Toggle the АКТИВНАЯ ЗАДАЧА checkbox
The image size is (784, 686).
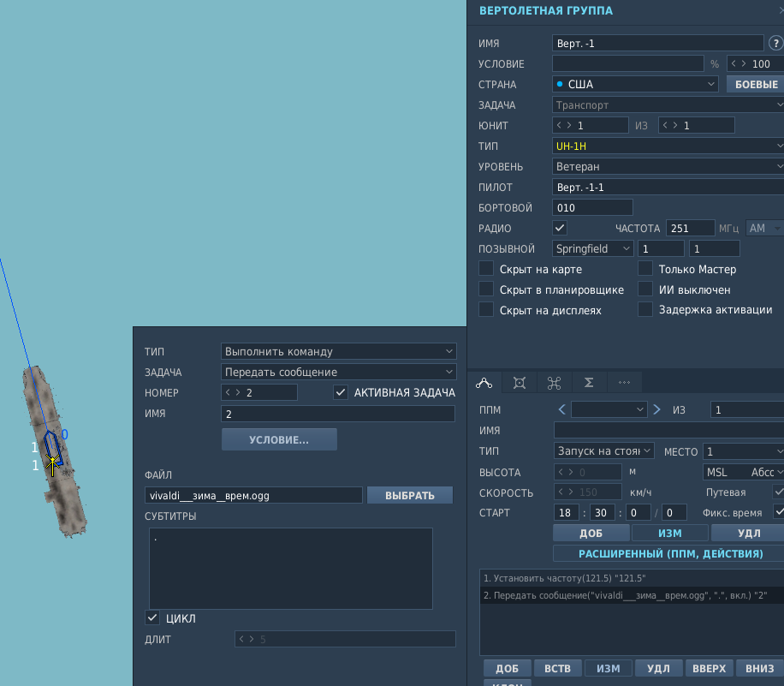click(x=341, y=392)
